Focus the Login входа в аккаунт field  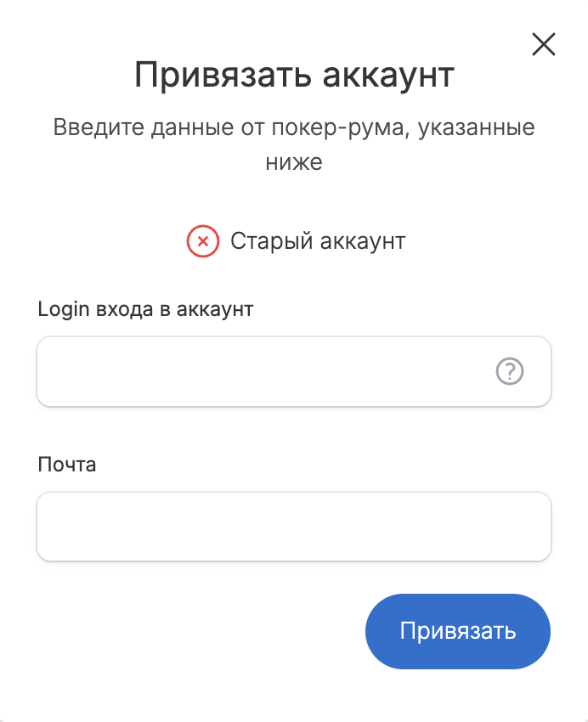[x=294, y=371]
